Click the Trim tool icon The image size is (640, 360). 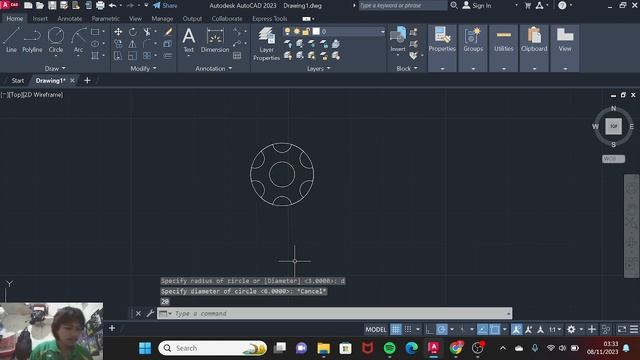coord(147,31)
